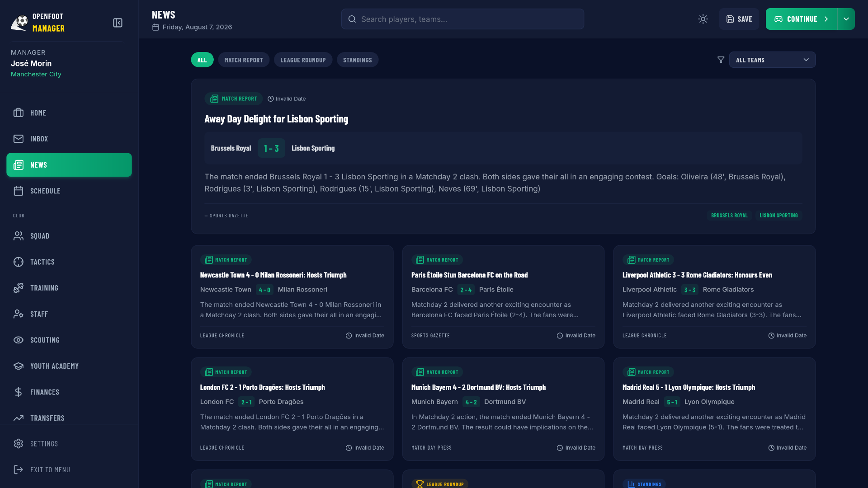
Task: Click the filter funnel icon
Action: tap(721, 60)
